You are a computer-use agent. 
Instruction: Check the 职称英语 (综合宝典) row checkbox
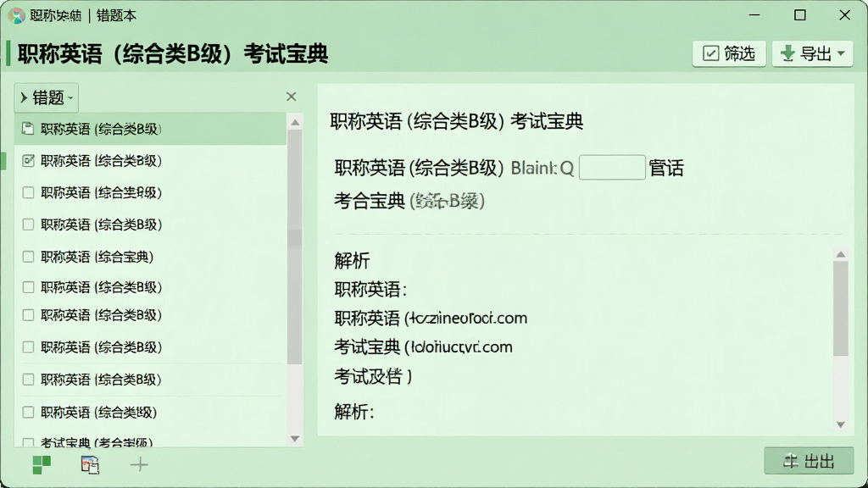(x=28, y=257)
